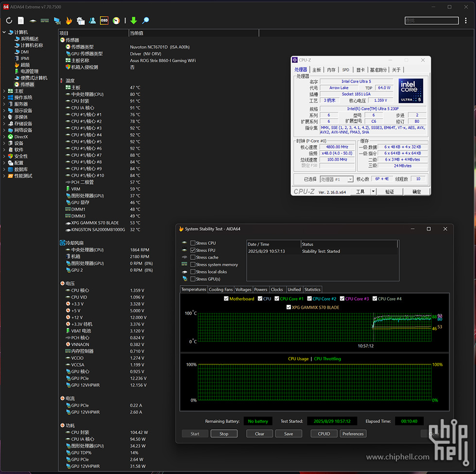Uncheck CPU Core #3 graph checkbox
This screenshot has height=474, width=476.
pyautogui.click(x=342, y=299)
